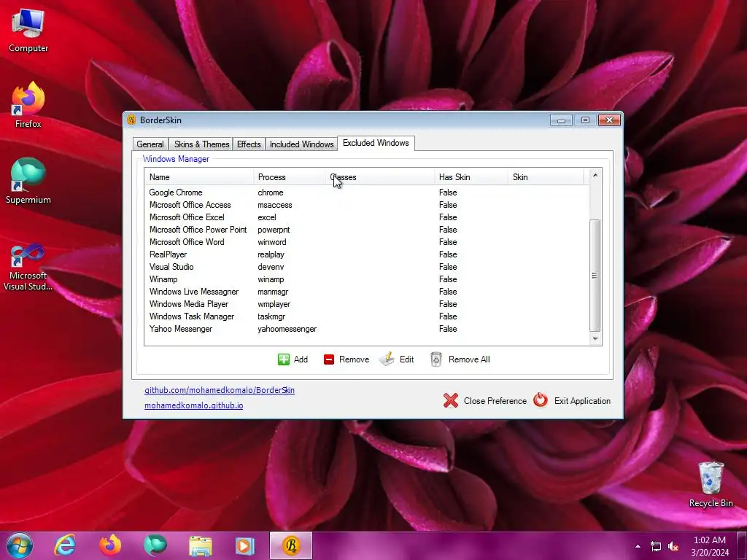Click the vertical scrollbar thumb

point(595,275)
